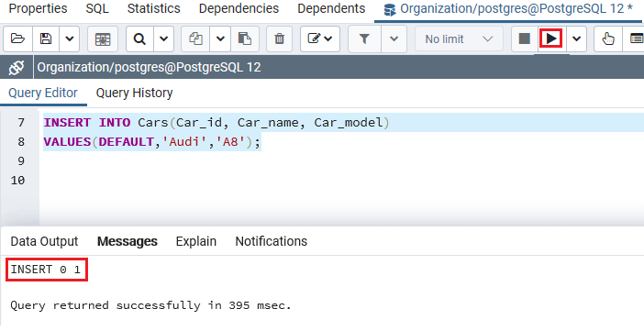Viewport: 644px width, 331px height.
Task: Click the Open File folder icon
Action: click(x=17, y=39)
